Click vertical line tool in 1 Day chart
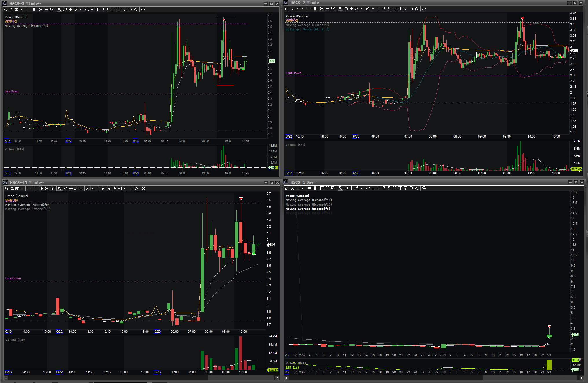Image resolution: width=588 pixels, height=383 pixels. click(x=315, y=188)
